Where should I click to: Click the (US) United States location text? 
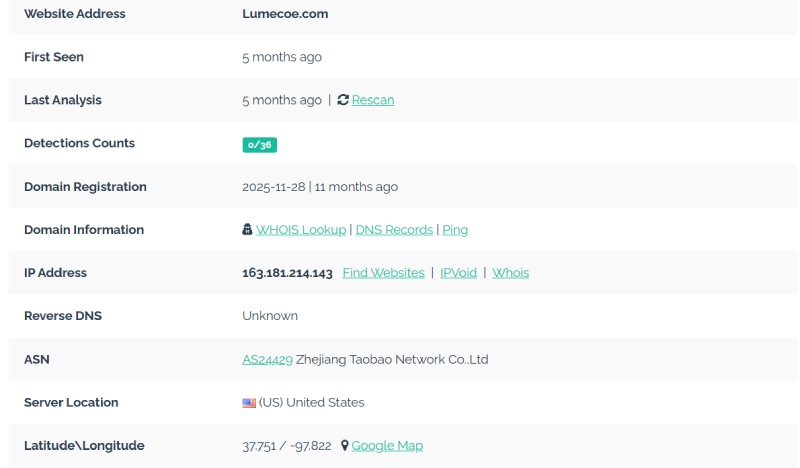click(x=311, y=402)
